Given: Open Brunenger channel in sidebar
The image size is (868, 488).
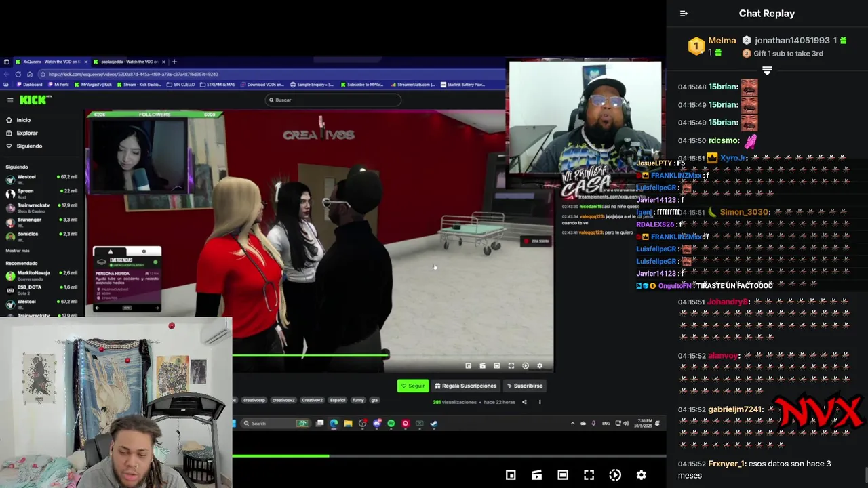Looking at the screenshot, I should (41, 222).
